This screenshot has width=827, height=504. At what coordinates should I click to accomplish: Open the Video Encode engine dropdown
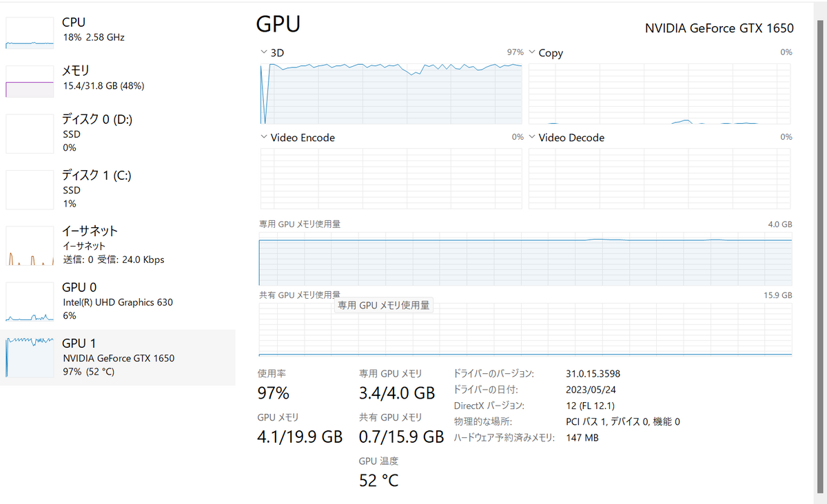(x=264, y=137)
